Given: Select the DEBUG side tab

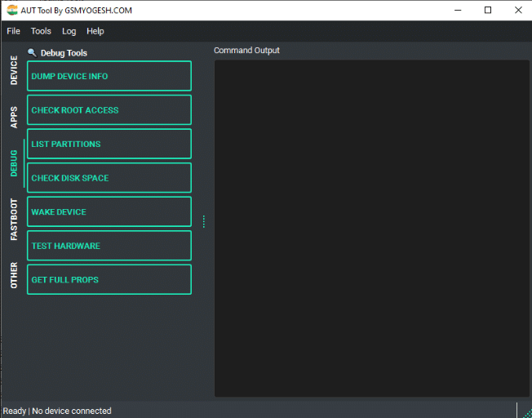Looking at the screenshot, I should tap(14, 163).
